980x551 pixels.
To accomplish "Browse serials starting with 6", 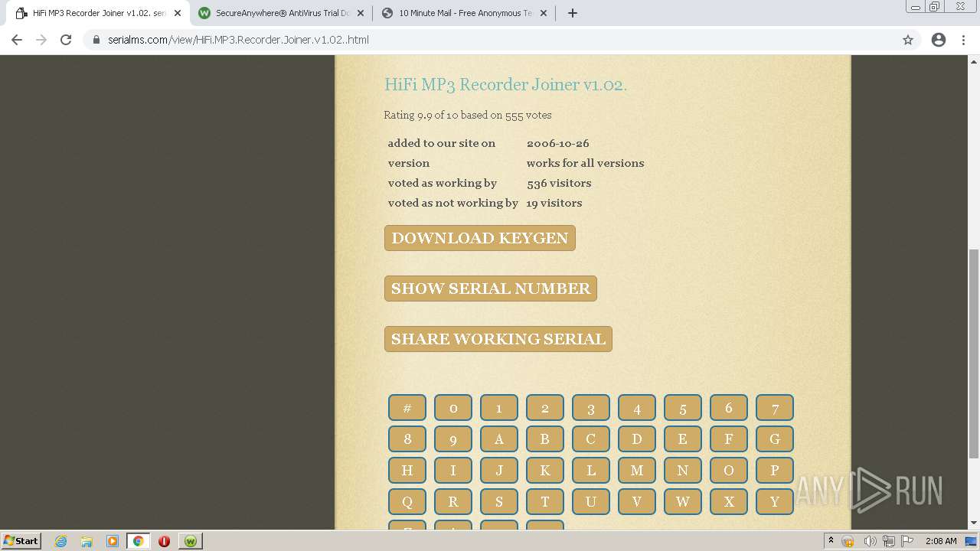I will click(729, 408).
